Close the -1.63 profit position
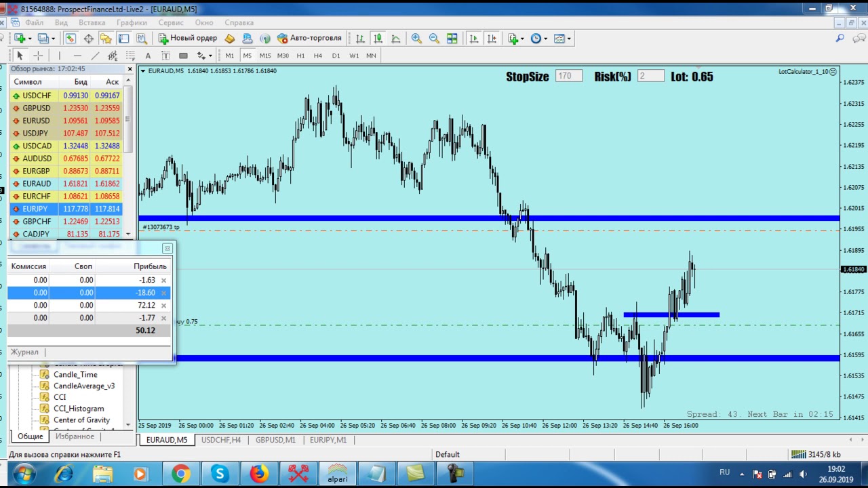Image resolution: width=868 pixels, height=488 pixels. 163,280
